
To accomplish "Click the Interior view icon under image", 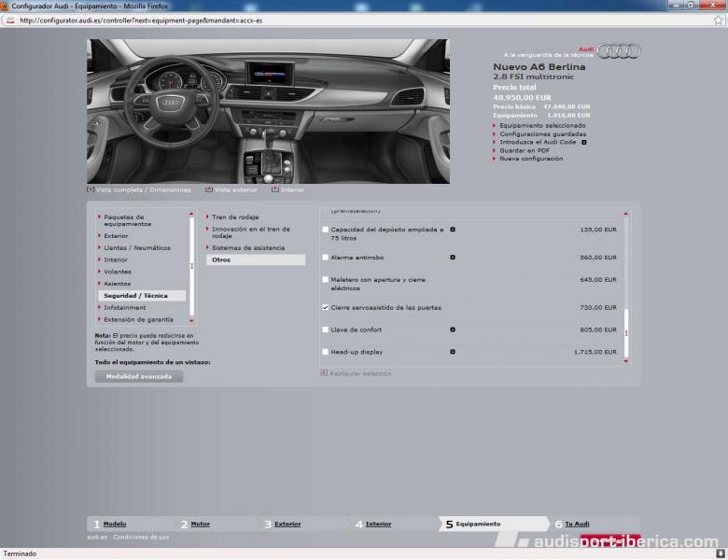I will point(275,189).
